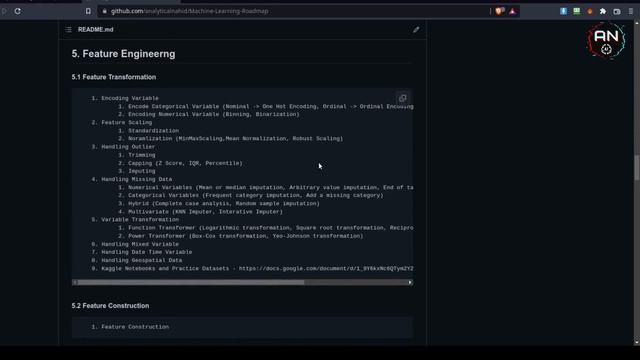
Task: Click the 'Noramlization (MinMaxScaling' line
Action: coord(231,138)
